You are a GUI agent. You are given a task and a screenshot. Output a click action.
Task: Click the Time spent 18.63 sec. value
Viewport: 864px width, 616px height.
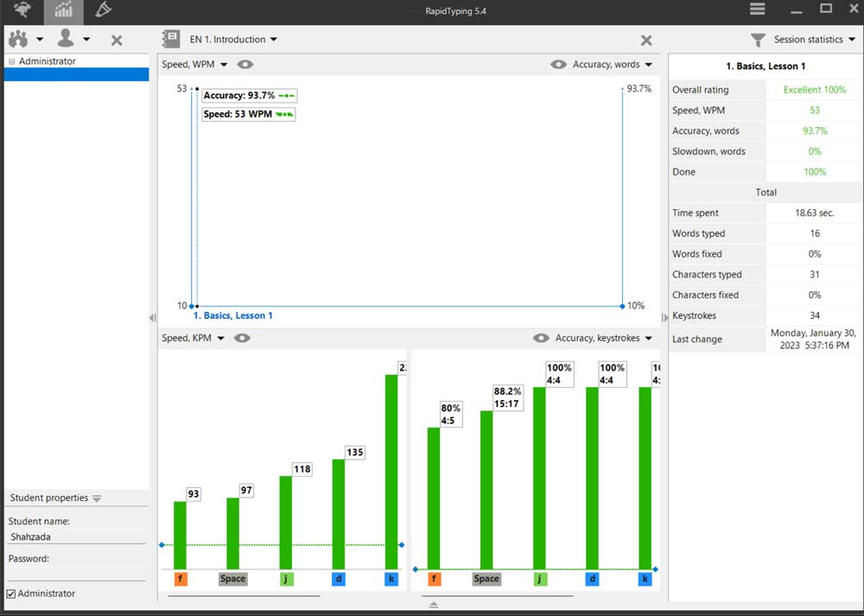point(815,213)
